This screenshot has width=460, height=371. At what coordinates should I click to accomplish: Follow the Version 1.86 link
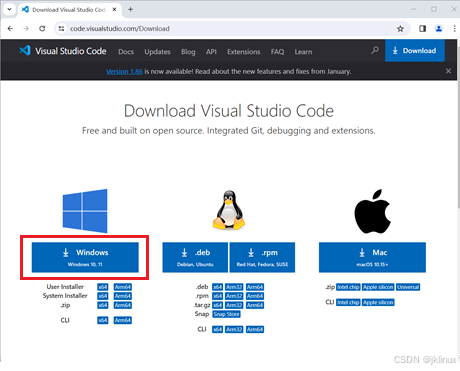pos(124,71)
